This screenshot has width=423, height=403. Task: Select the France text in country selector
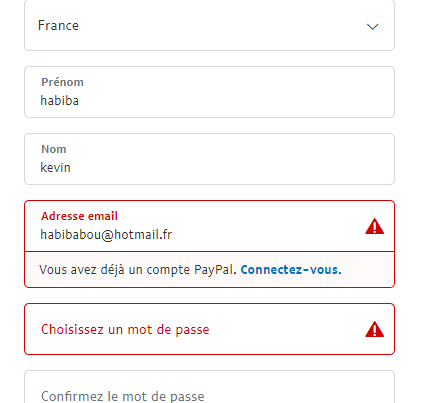[58, 25]
